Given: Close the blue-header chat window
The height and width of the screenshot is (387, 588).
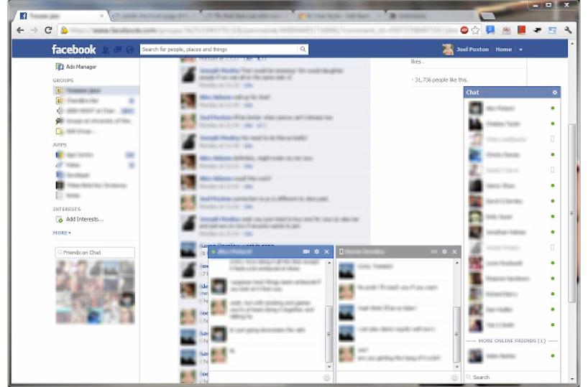Looking at the screenshot, I should pyautogui.click(x=326, y=252).
